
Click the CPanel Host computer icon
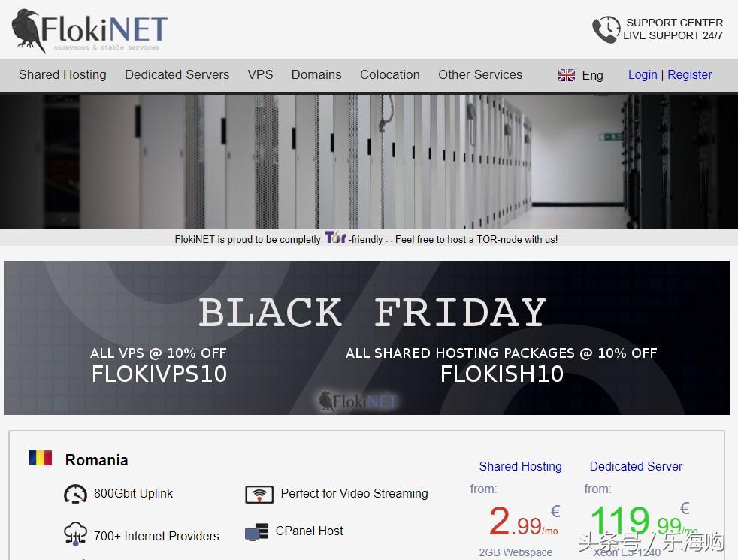256,531
